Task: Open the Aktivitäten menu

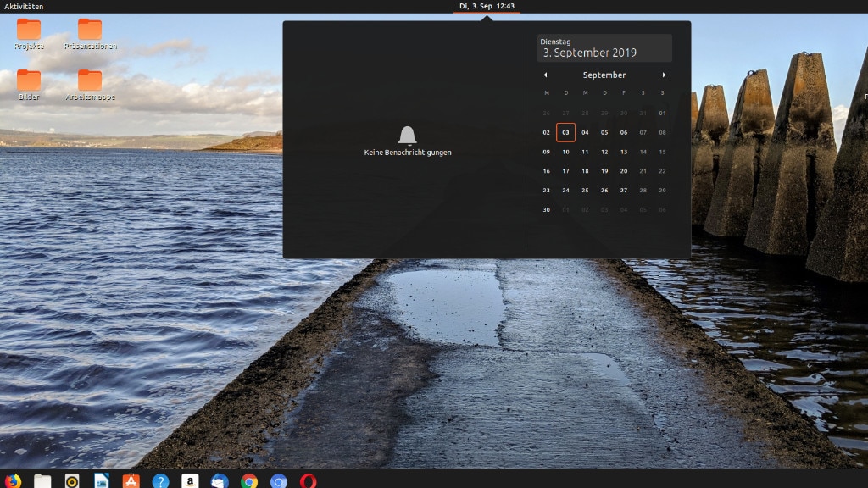Action: point(24,5)
